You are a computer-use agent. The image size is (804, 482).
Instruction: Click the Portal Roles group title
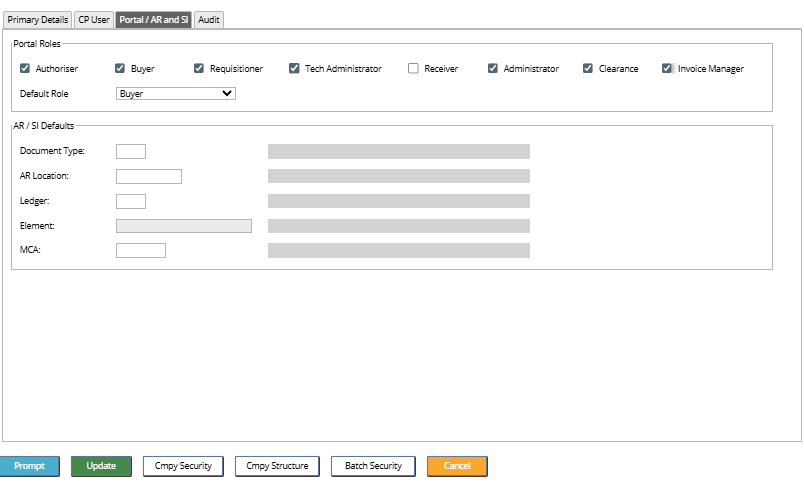pos(37,44)
